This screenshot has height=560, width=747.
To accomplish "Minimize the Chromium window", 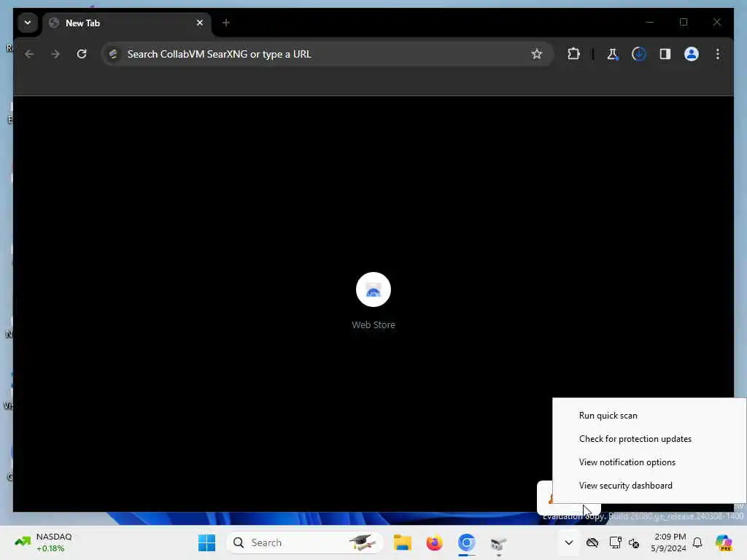I will coord(650,23).
